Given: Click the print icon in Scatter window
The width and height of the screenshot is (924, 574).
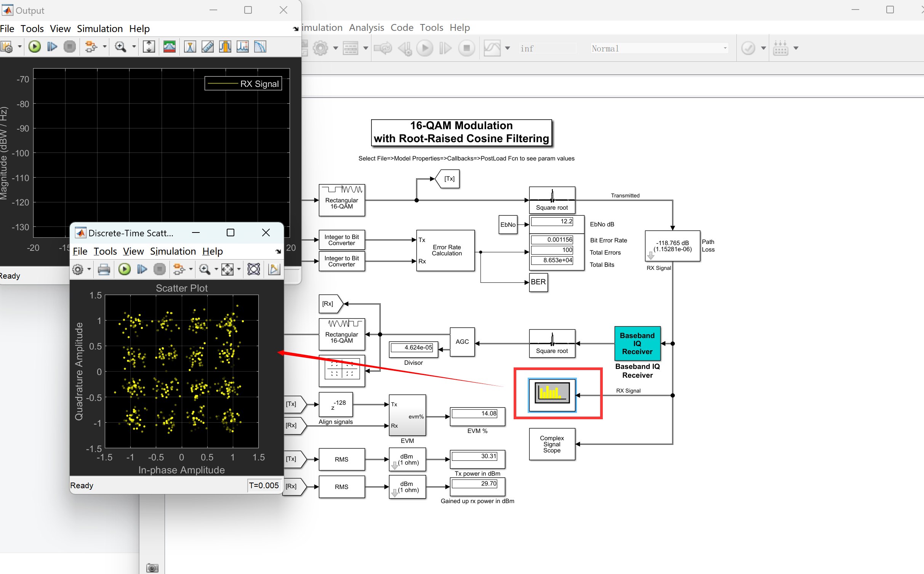Looking at the screenshot, I should [104, 269].
